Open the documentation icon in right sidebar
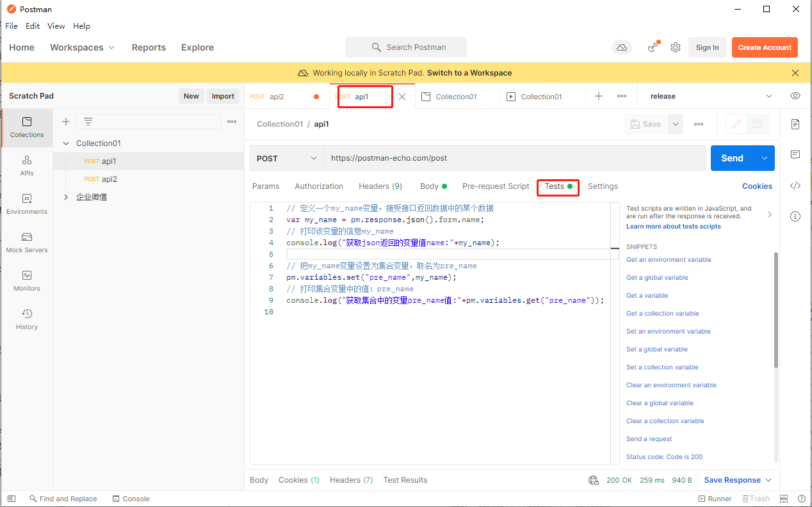The height and width of the screenshot is (507, 812). click(795, 124)
